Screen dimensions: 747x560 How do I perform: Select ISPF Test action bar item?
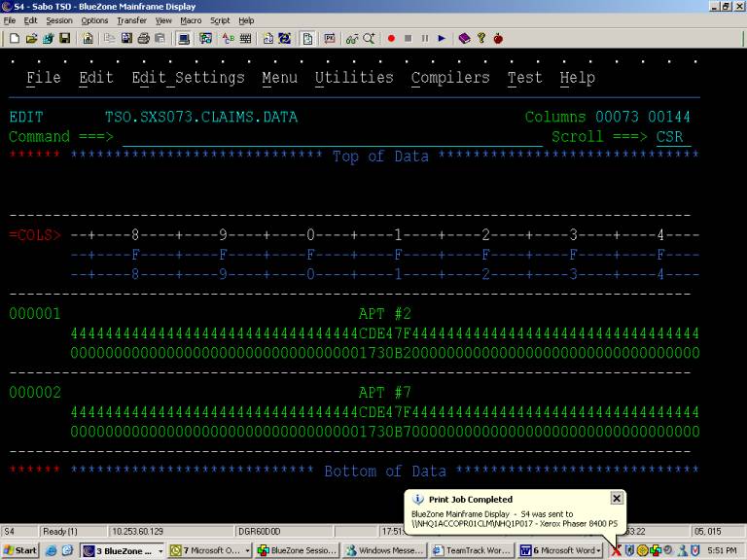tap(524, 78)
